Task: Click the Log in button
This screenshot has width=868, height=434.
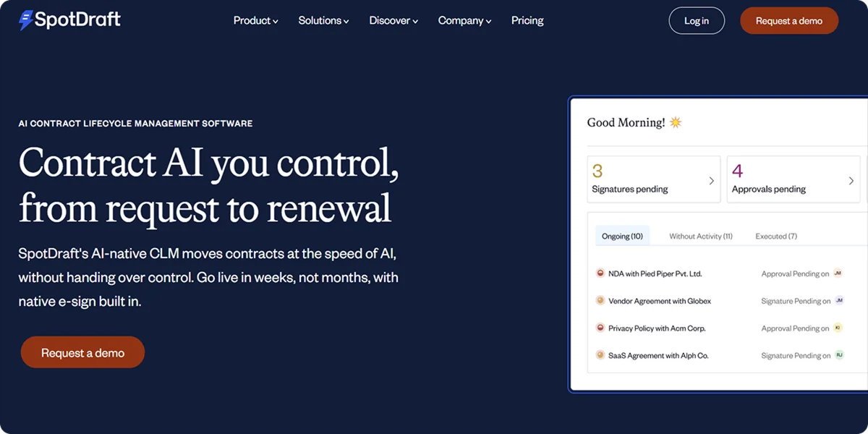Action: click(x=697, y=20)
